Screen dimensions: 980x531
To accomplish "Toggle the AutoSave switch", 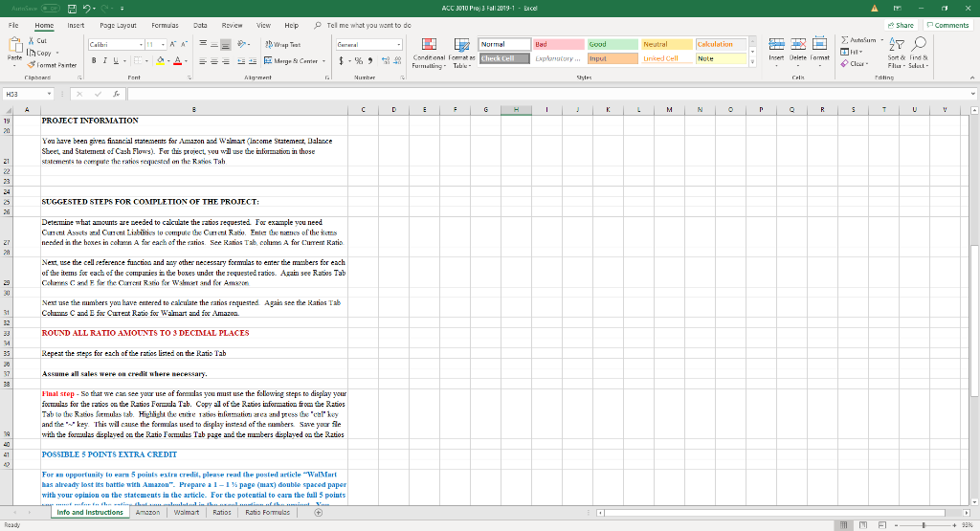I will point(50,8).
